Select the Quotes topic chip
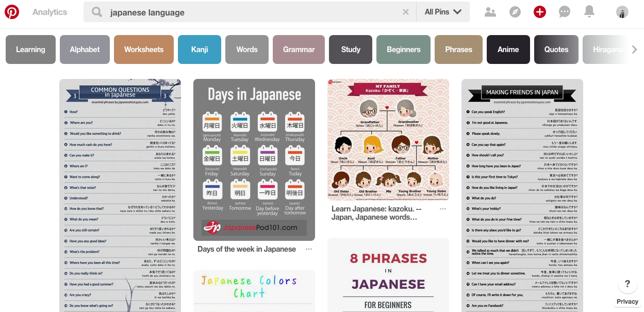The width and height of the screenshot is (644, 312). (x=556, y=50)
